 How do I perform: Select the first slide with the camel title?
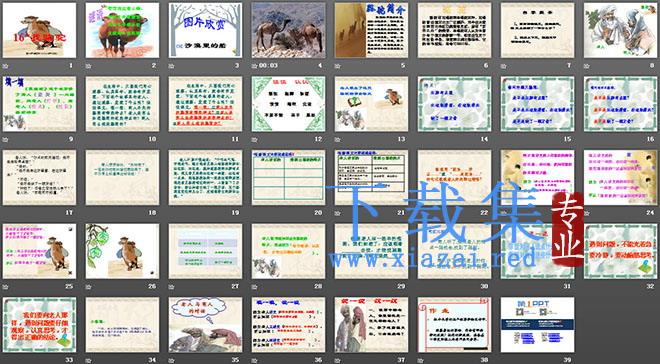(40, 30)
